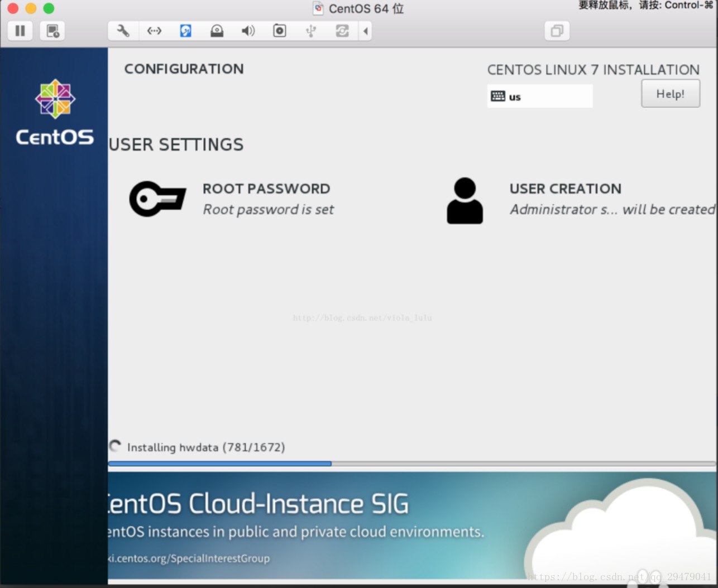Enter Unity view with windows icon
The height and width of the screenshot is (588, 718).
click(x=557, y=31)
